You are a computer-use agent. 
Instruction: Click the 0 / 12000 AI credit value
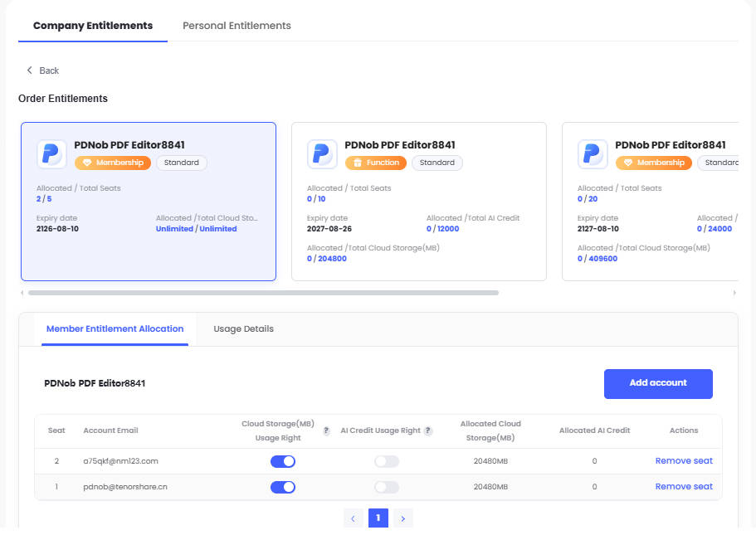pos(442,228)
